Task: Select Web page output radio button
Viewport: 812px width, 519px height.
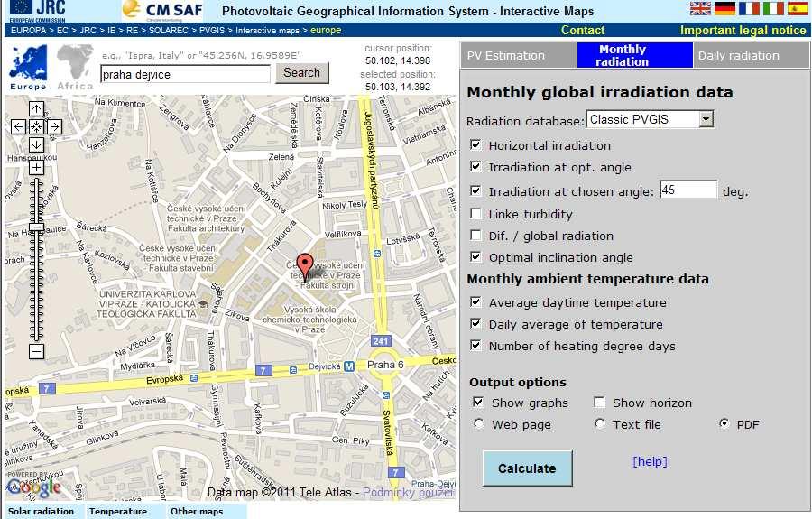Action: 480,423
